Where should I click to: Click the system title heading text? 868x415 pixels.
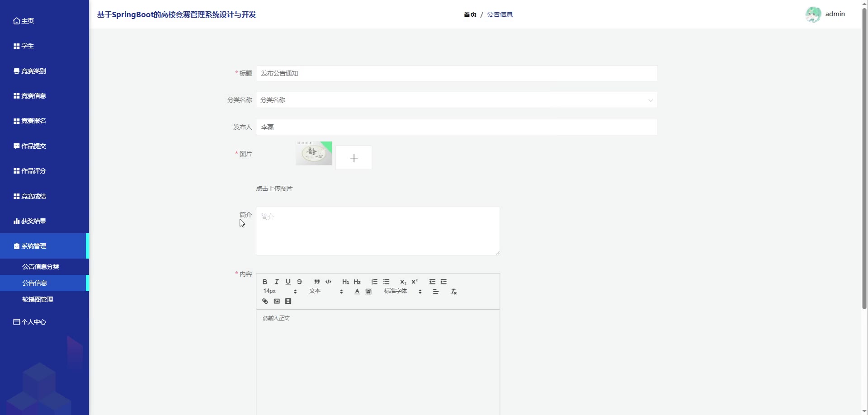[x=177, y=14]
